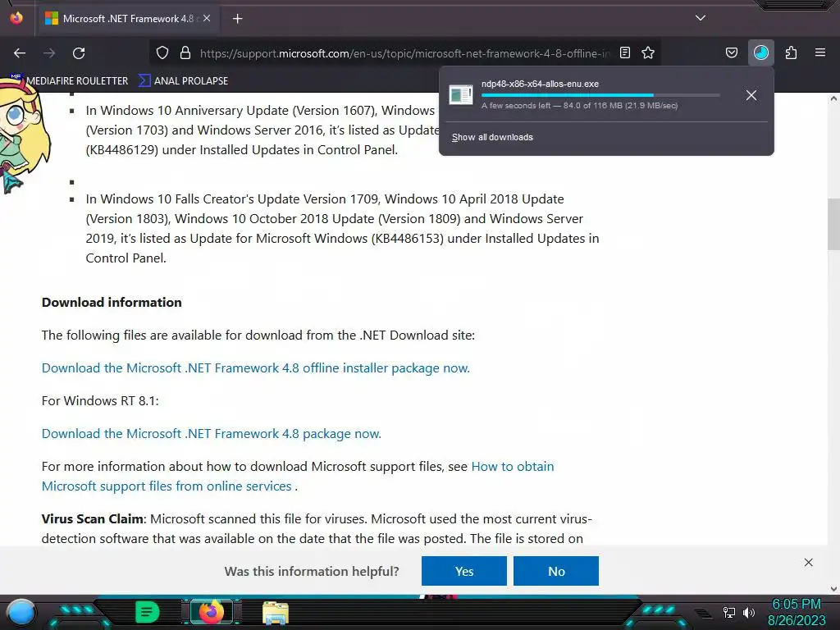Open the .NET Framework 4.8 offline installer link
The width and height of the screenshot is (840, 630).
(x=256, y=368)
